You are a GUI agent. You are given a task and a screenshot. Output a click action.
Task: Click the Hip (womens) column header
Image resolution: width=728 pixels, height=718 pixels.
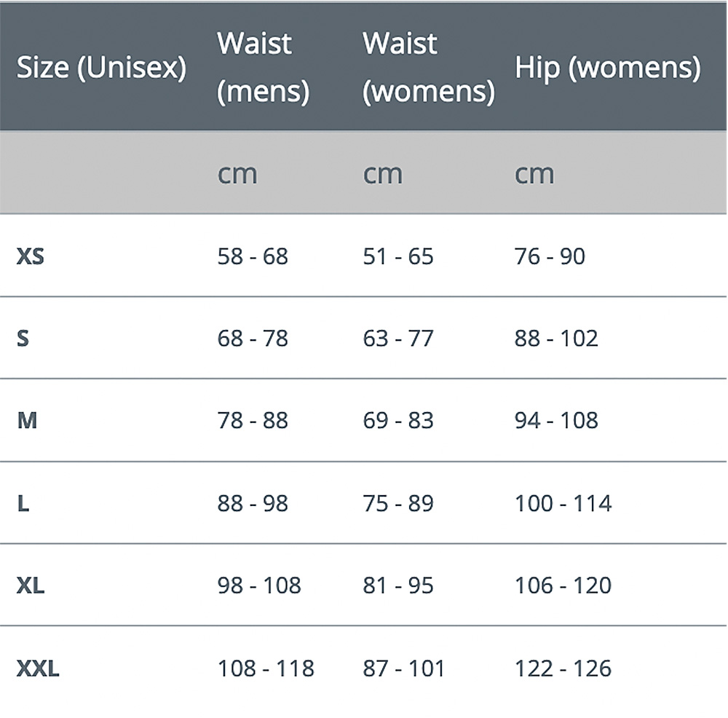[608, 67]
